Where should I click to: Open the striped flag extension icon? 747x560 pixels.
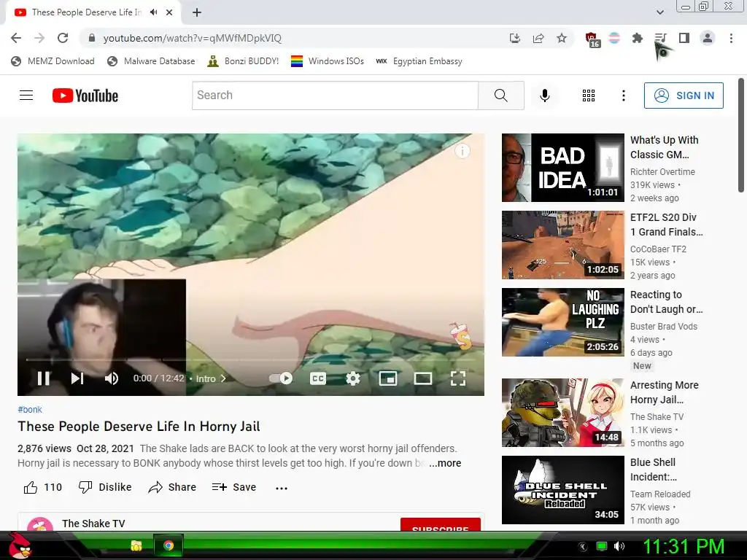pos(614,38)
